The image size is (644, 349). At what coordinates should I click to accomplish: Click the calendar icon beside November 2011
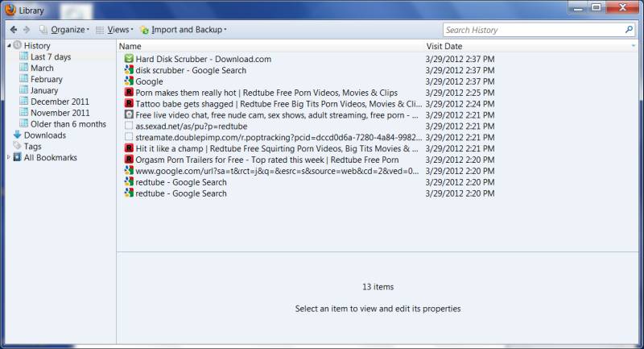[x=24, y=112]
